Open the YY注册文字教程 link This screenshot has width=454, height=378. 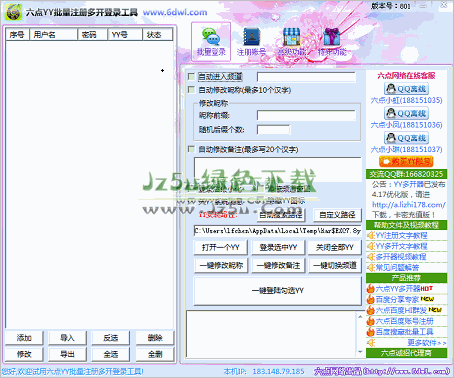(x=401, y=236)
